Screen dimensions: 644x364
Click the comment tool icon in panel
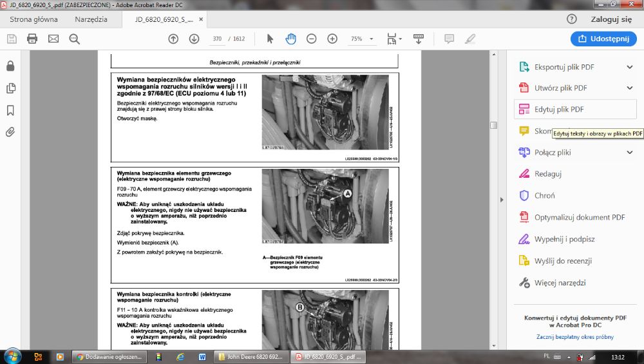[524, 131]
